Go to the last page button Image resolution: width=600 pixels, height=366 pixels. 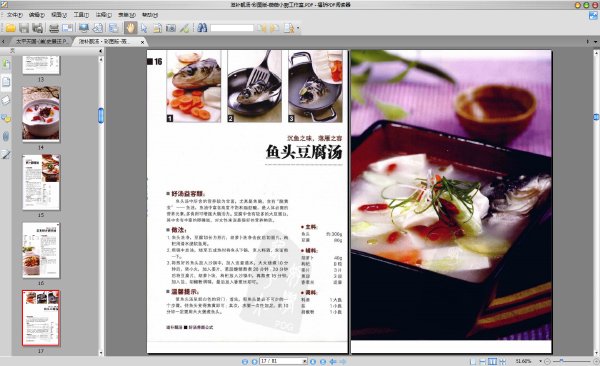[323, 361]
